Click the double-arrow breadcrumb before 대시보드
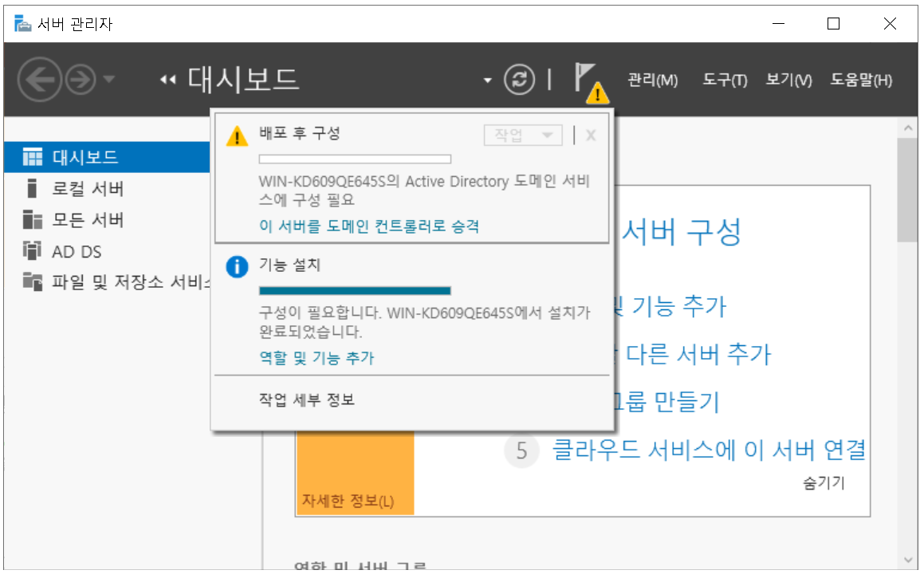The image size is (924, 574). point(168,81)
